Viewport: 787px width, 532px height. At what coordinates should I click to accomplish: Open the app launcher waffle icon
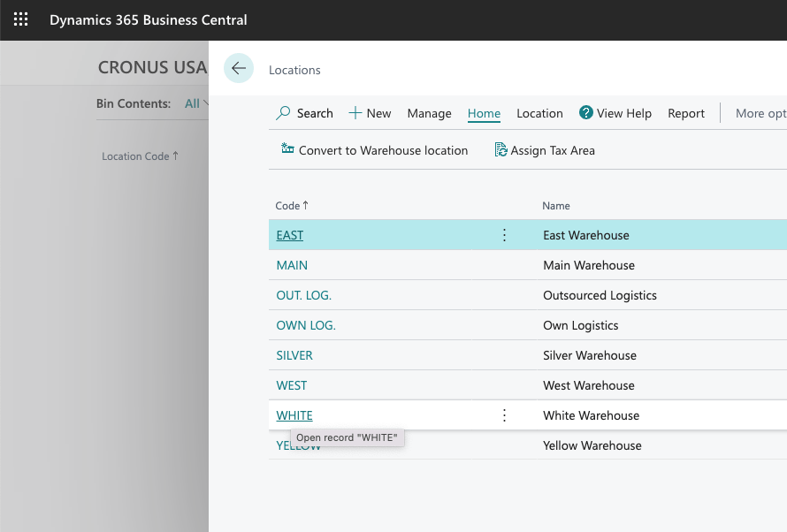point(20,19)
